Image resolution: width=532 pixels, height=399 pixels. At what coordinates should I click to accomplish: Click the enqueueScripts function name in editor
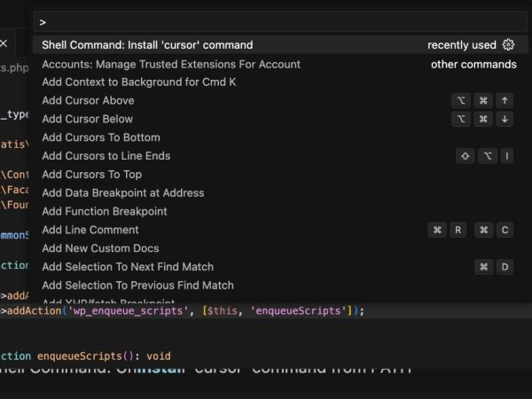(x=80, y=356)
